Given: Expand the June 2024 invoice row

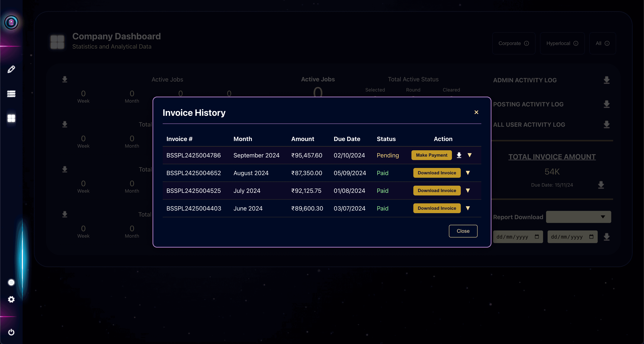Looking at the screenshot, I should click(x=468, y=208).
